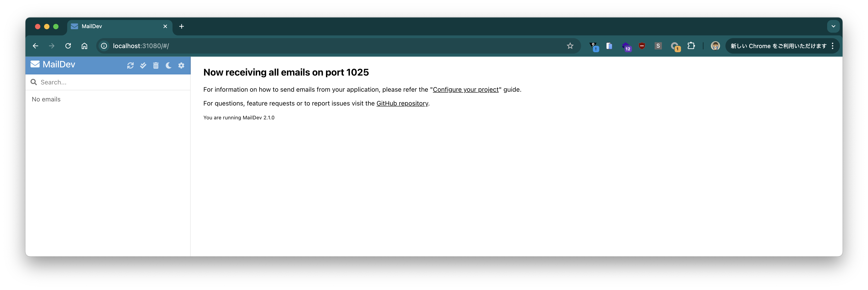
Task: Open the Extensions puzzle icon
Action: point(691,46)
